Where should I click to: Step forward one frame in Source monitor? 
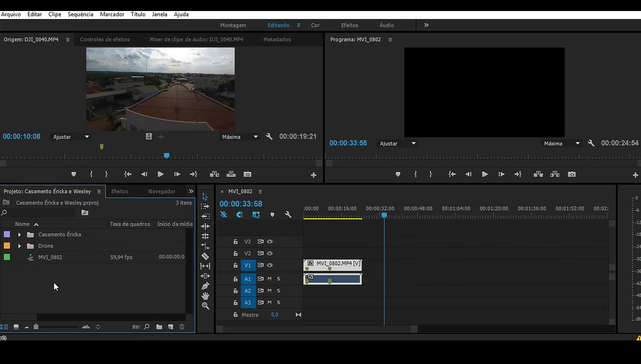pos(177,174)
